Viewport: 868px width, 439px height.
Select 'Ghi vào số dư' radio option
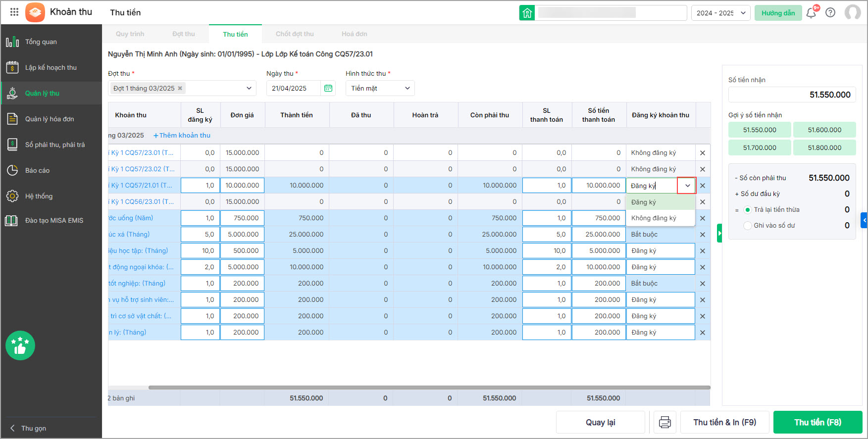point(748,226)
